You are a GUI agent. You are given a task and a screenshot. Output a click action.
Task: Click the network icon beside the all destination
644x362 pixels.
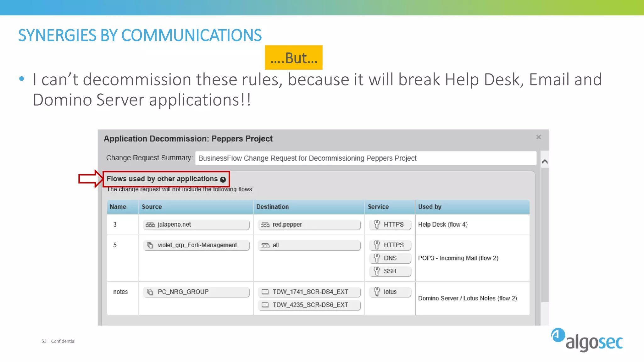tap(265, 245)
